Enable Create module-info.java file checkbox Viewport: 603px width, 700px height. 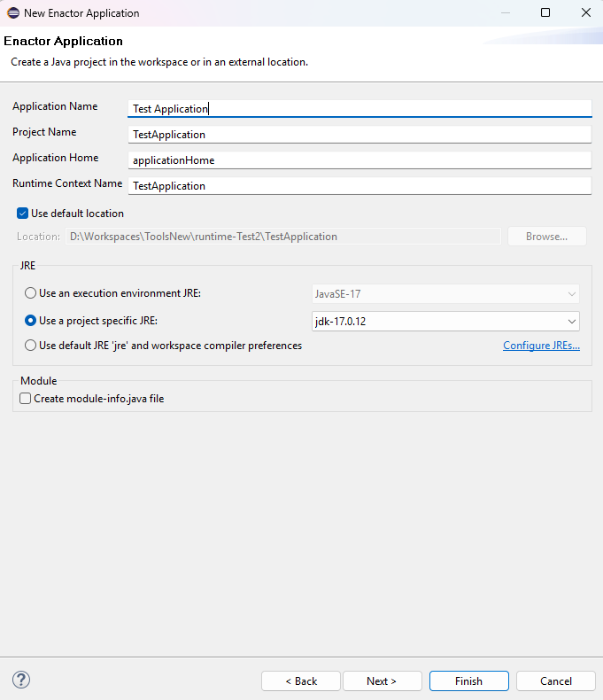coord(25,399)
